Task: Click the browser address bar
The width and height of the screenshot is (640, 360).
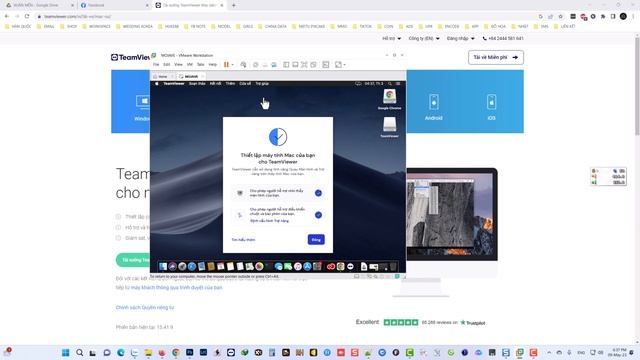Action: [286, 16]
